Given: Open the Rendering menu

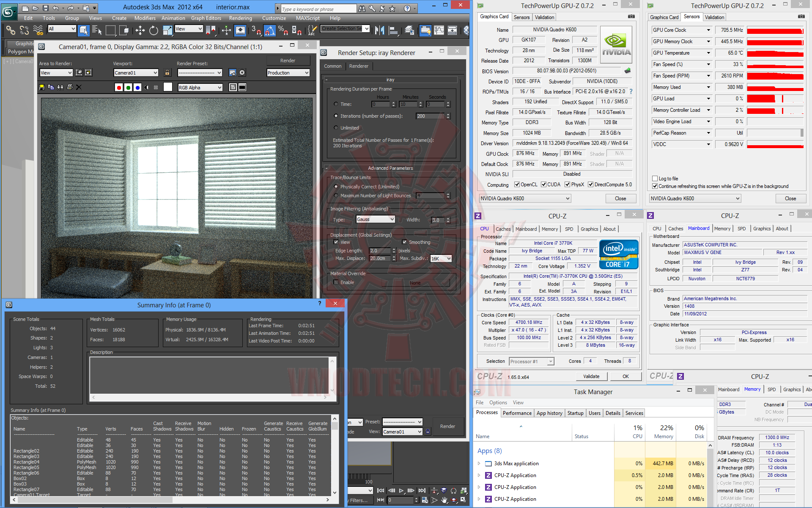Looking at the screenshot, I should point(240,18).
